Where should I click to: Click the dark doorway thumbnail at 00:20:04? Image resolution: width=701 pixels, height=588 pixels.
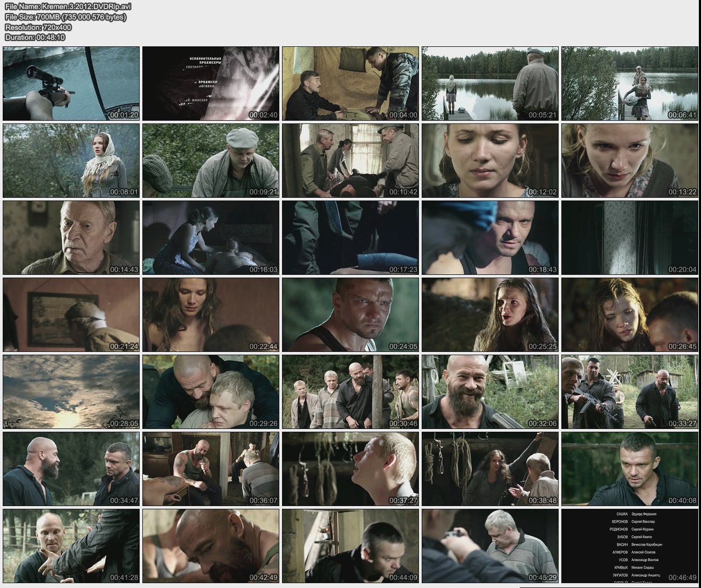[630, 238]
